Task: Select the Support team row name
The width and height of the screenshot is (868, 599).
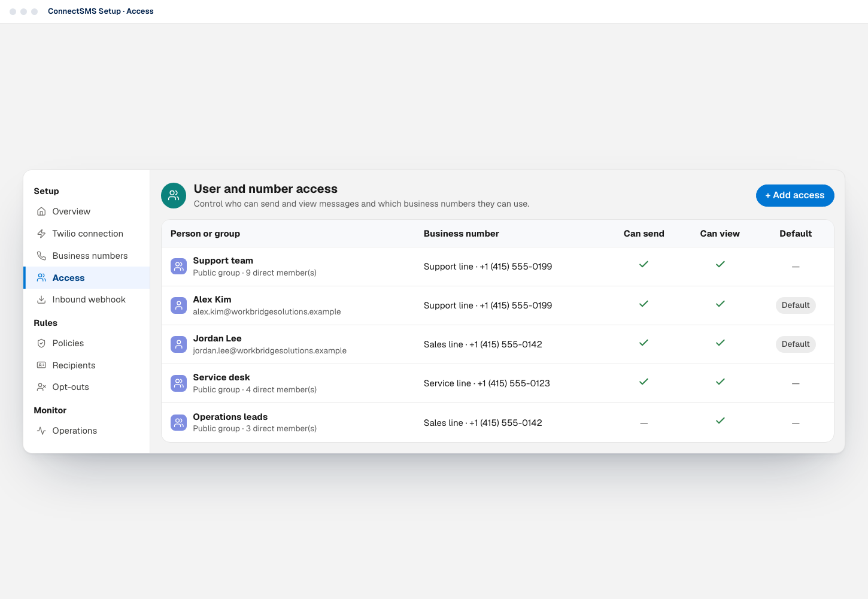Action: (x=223, y=261)
